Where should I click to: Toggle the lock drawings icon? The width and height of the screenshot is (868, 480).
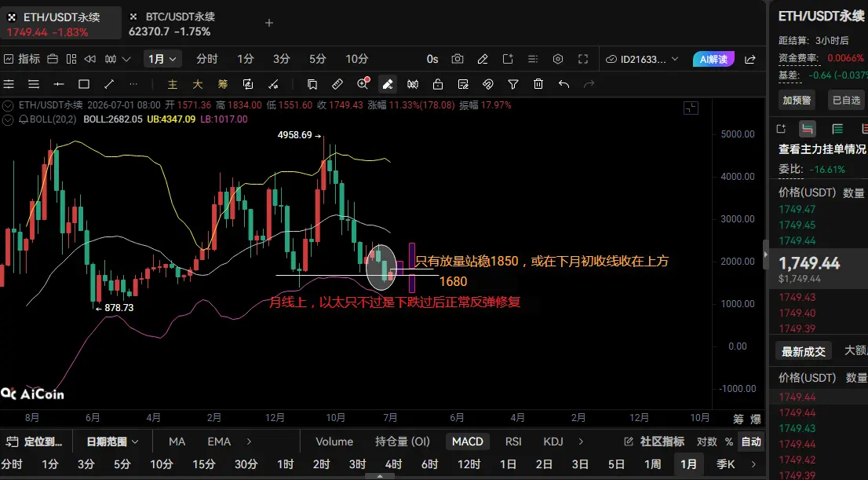pyautogui.click(x=438, y=84)
